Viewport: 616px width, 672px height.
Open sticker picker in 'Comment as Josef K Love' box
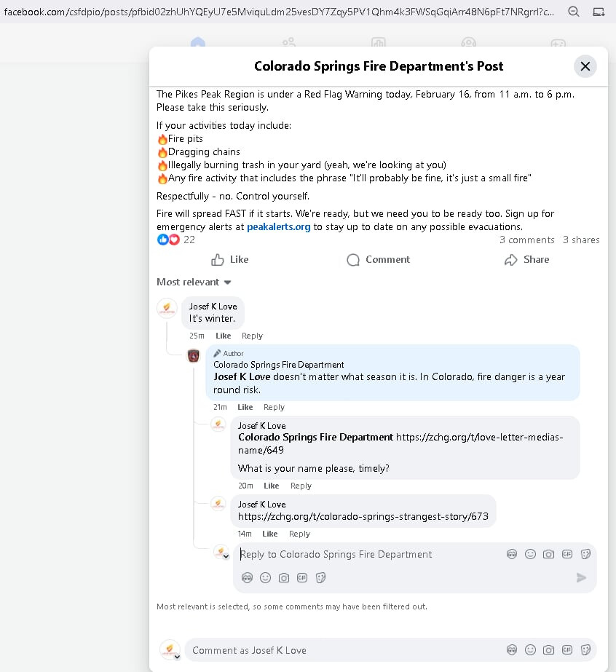click(x=585, y=650)
